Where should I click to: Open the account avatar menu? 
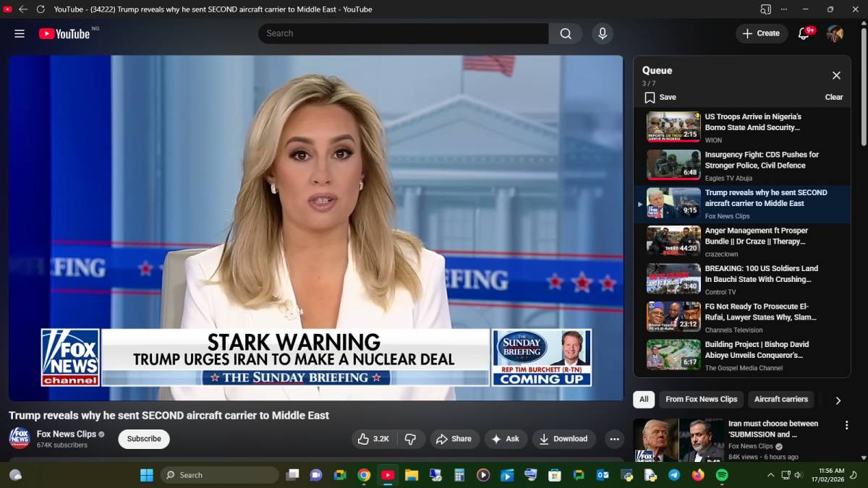835,33
